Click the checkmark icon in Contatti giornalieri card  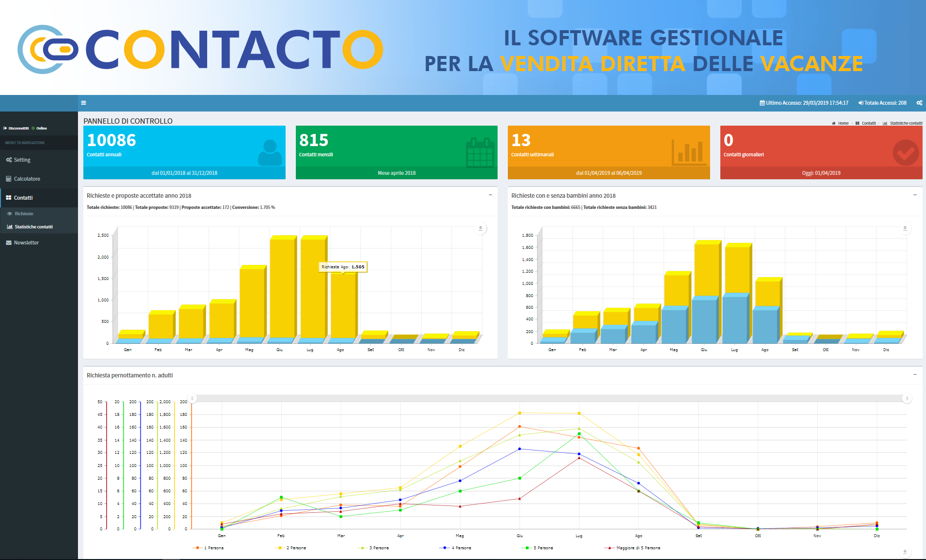(x=906, y=152)
